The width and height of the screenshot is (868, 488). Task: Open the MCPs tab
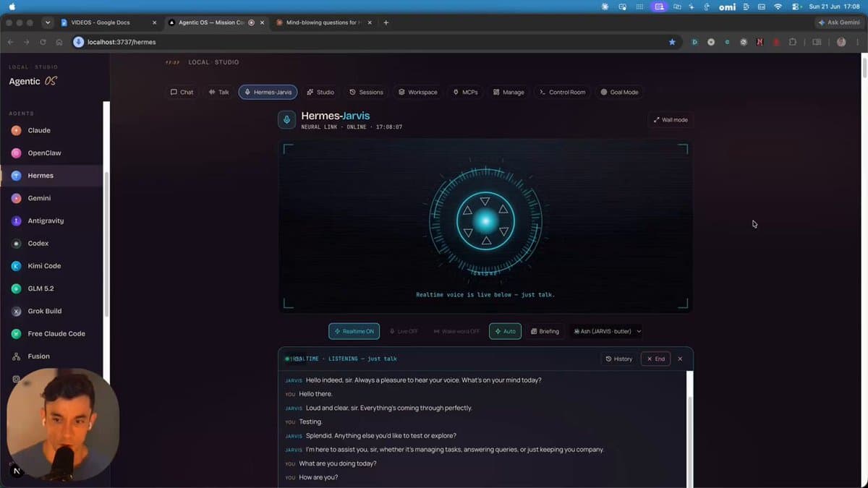coord(465,92)
